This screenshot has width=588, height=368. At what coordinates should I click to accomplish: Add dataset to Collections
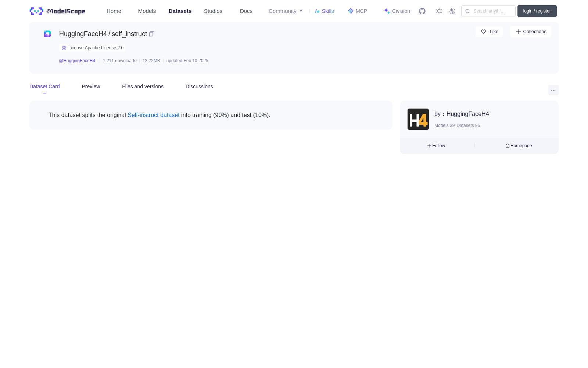[x=531, y=32]
